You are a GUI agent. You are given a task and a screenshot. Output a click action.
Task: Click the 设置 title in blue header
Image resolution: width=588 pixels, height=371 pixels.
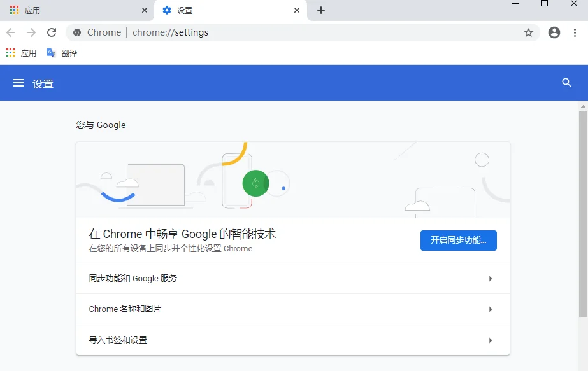[x=43, y=83]
